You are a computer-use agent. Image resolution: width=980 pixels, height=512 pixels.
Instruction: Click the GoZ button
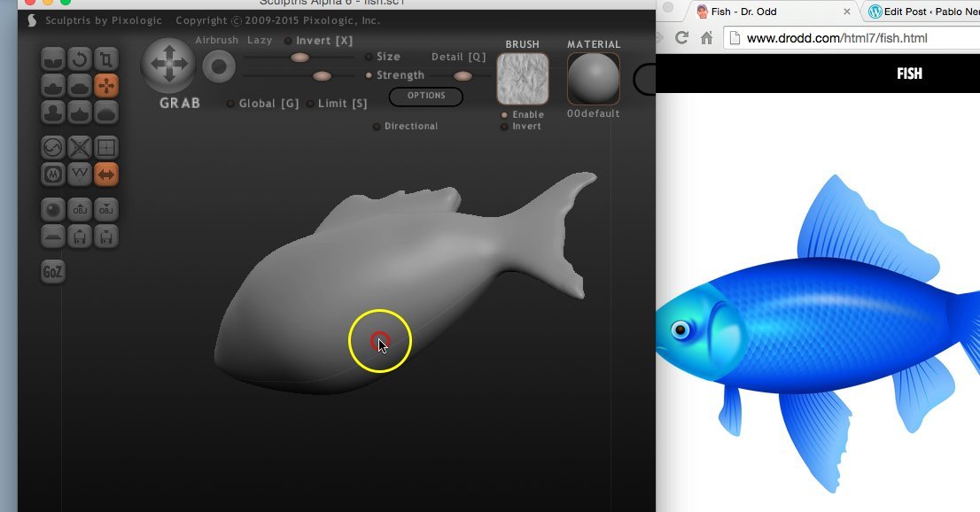pyautogui.click(x=52, y=272)
